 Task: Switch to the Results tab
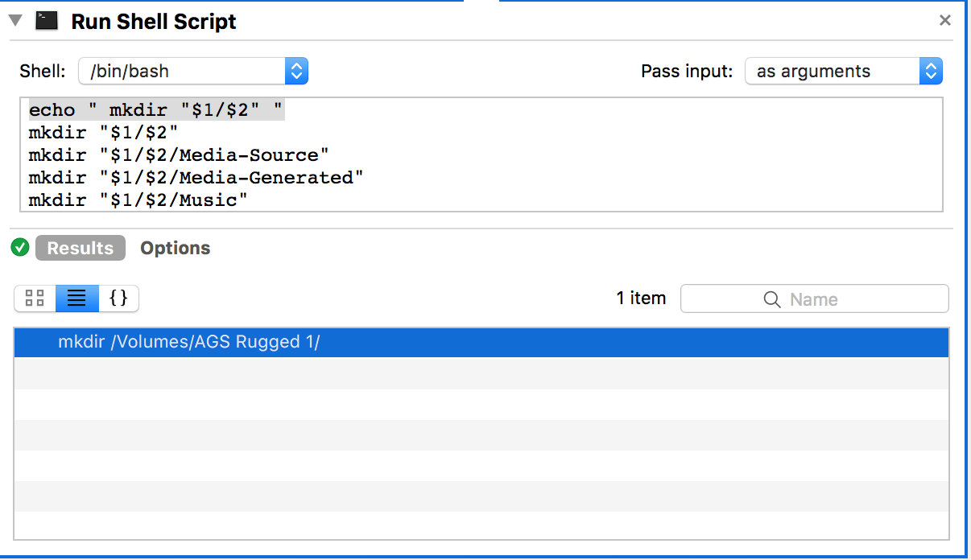[81, 248]
